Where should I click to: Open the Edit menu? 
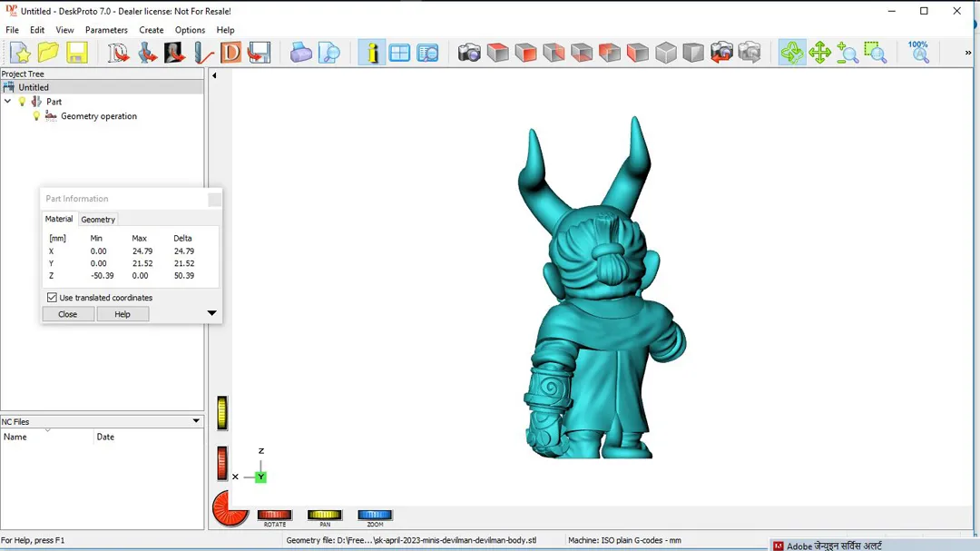click(x=37, y=30)
